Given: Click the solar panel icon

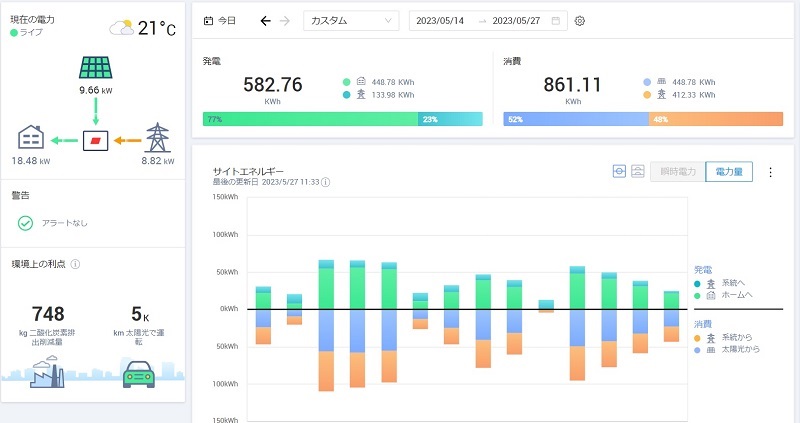Looking at the screenshot, I should [95, 67].
